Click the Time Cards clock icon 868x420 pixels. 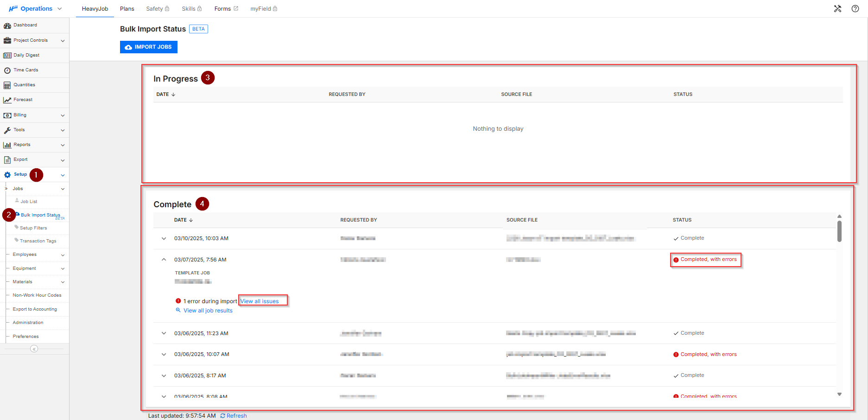coord(7,70)
